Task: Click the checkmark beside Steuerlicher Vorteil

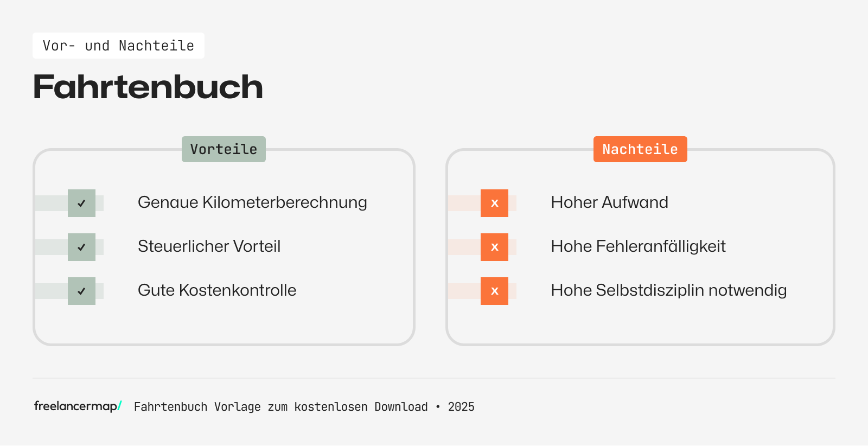Action: pos(81,247)
